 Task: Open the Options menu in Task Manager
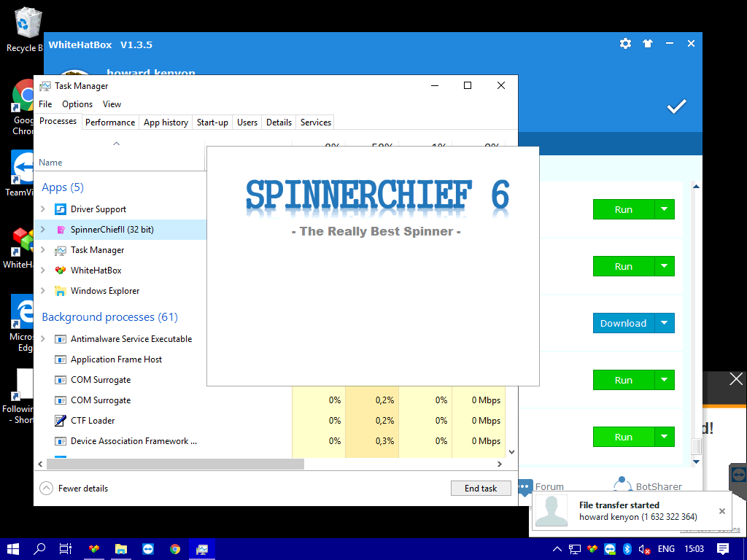tap(77, 104)
